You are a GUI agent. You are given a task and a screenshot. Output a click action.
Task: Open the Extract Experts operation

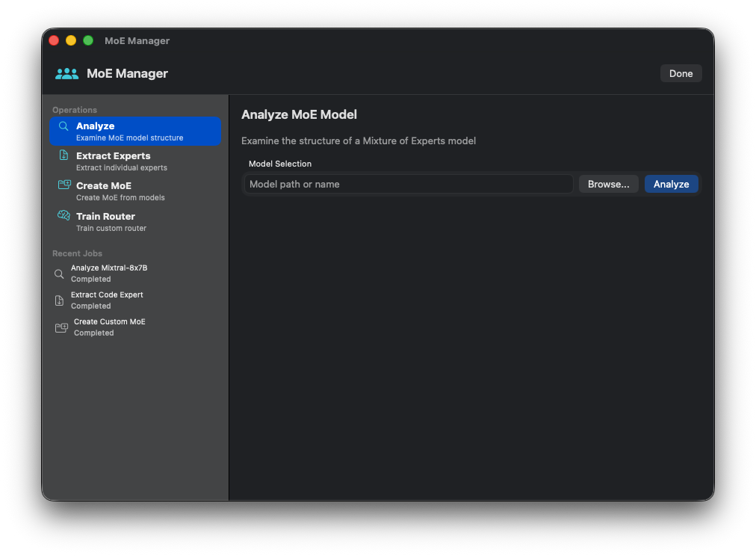(x=134, y=161)
